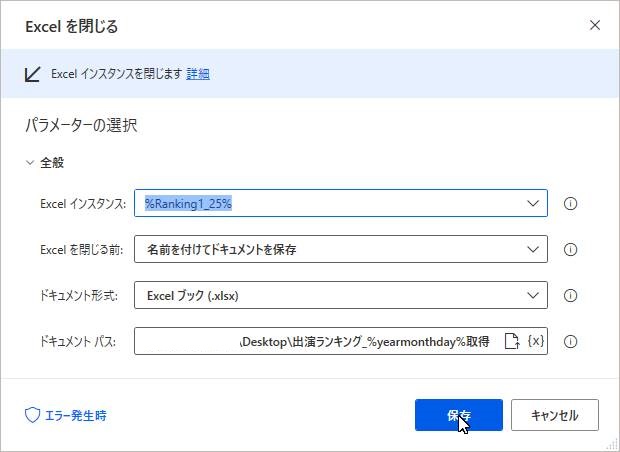Click the 保存 button

click(x=459, y=415)
